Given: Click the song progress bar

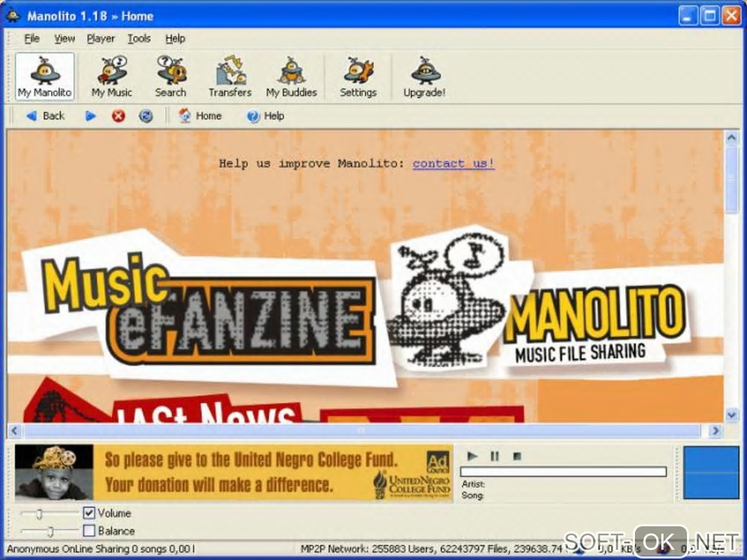Looking at the screenshot, I should pyautogui.click(x=563, y=471).
